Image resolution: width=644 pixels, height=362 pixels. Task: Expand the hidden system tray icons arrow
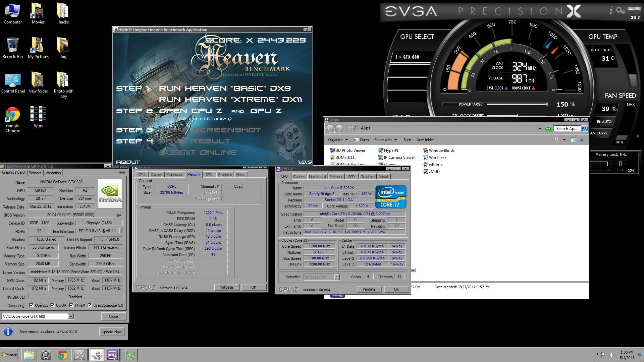click(597, 355)
